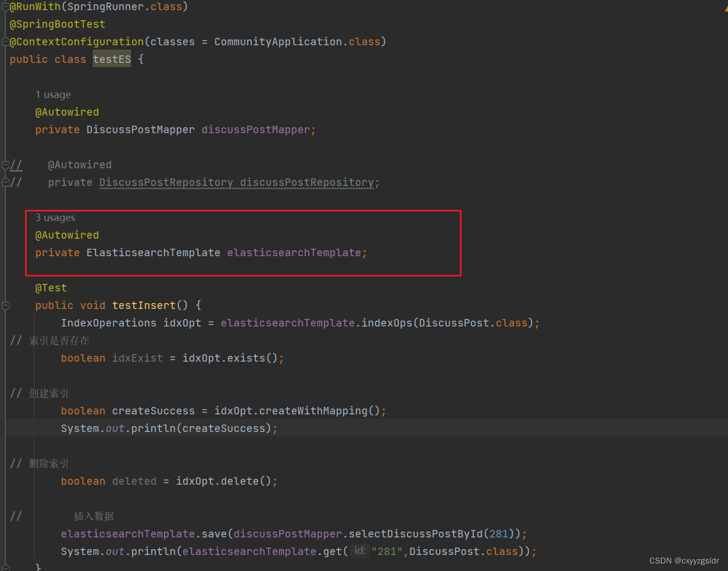This screenshot has width=728, height=571.
Task: Click the @Test annotation above testInsert
Action: tap(51, 288)
